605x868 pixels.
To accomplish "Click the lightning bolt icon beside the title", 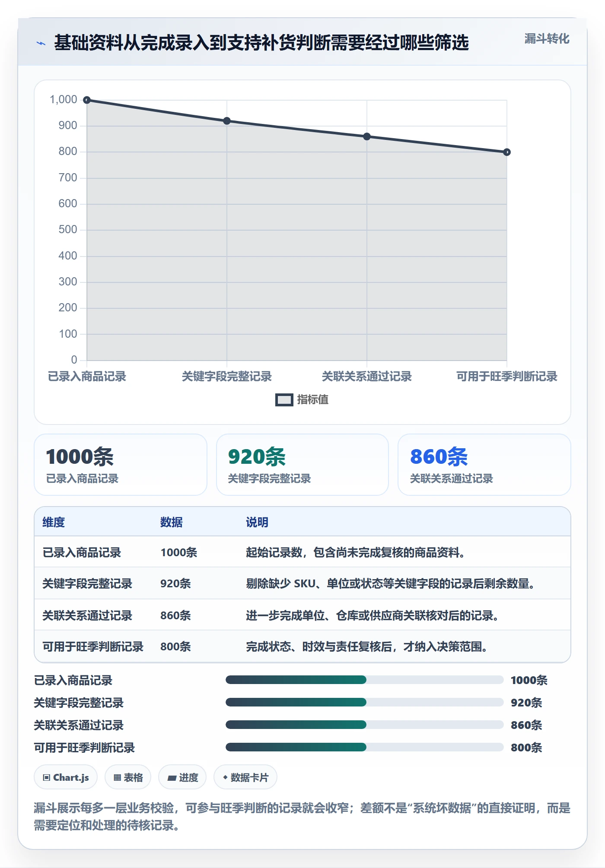I will point(41,43).
